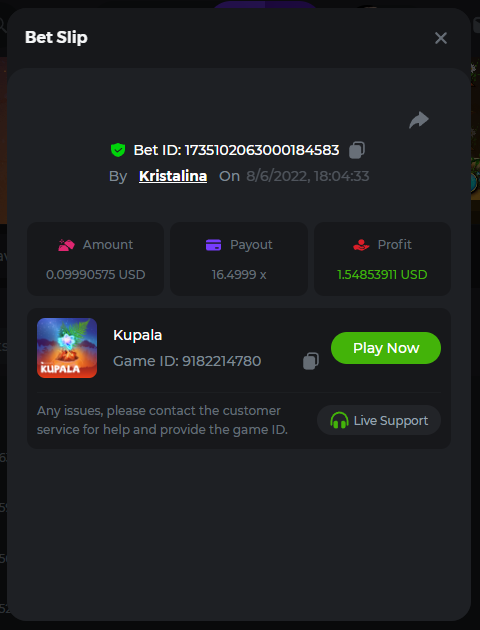Click the green verified shield icon

click(x=118, y=150)
